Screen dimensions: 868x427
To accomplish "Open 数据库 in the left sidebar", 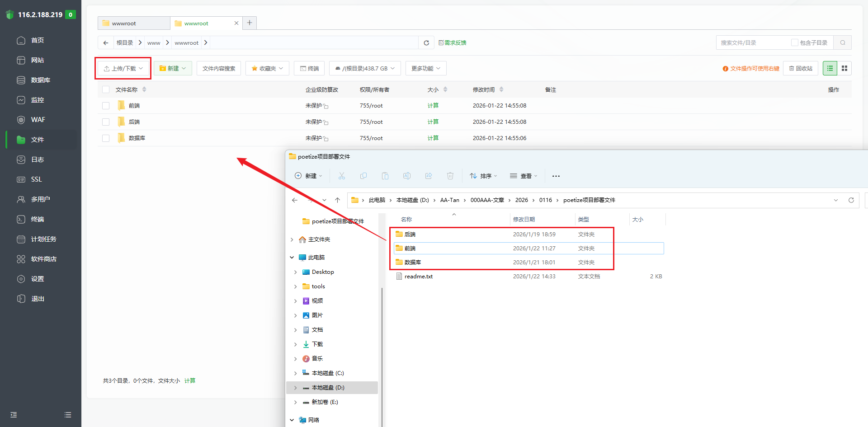I will pos(40,80).
